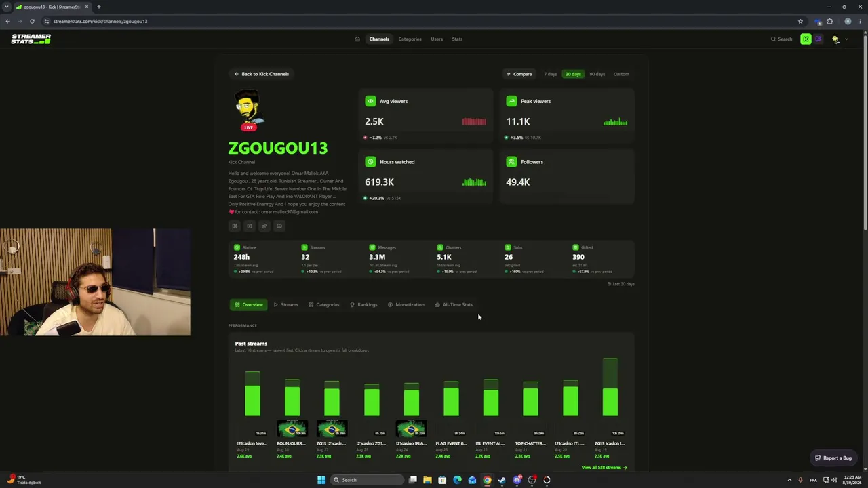868x488 pixels.
Task: Click the Peak viewers sparkline chart
Action: [x=615, y=122]
